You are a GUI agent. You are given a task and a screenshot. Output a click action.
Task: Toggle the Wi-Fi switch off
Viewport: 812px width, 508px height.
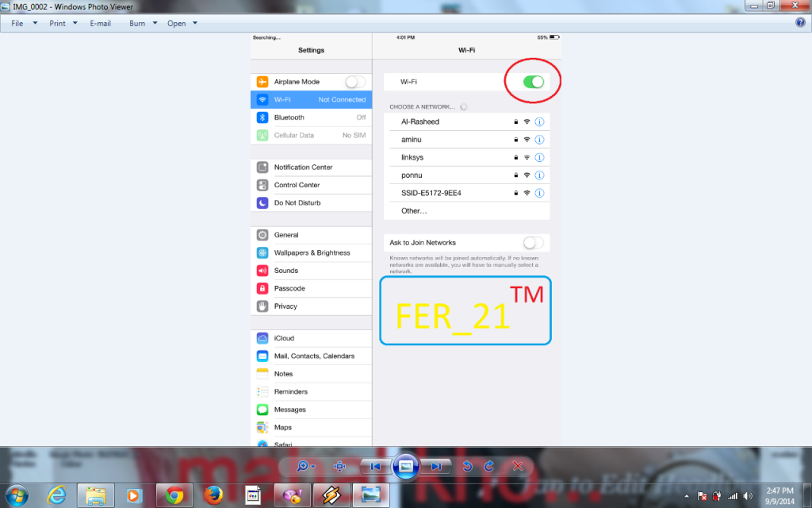(534, 82)
